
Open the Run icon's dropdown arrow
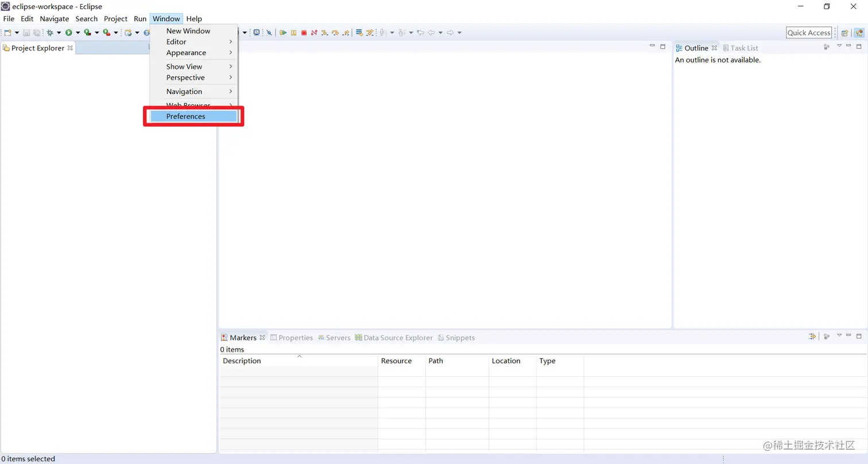[78, 33]
